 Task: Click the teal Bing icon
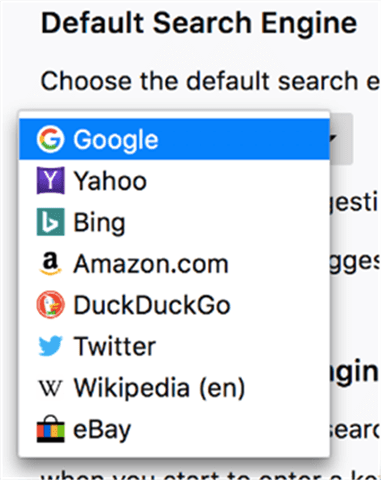50,222
